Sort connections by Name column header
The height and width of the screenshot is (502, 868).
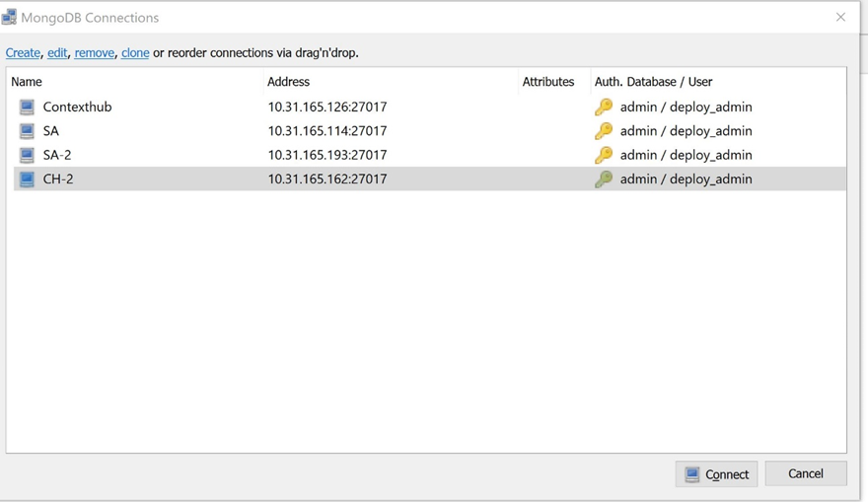click(27, 82)
